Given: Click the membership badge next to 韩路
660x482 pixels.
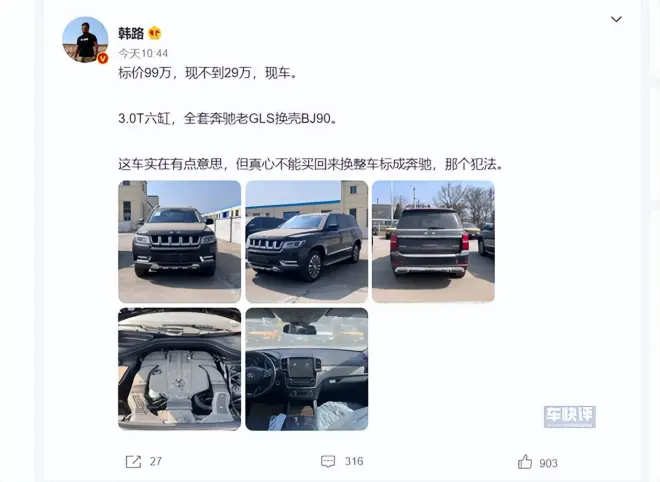Looking at the screenshot, I should coord(154,33).
